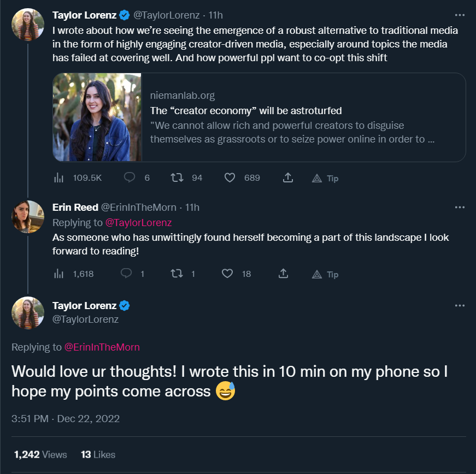Open more options menu on Erin Reed's tweet
The image size is (476, 474).
click(460, 208)
